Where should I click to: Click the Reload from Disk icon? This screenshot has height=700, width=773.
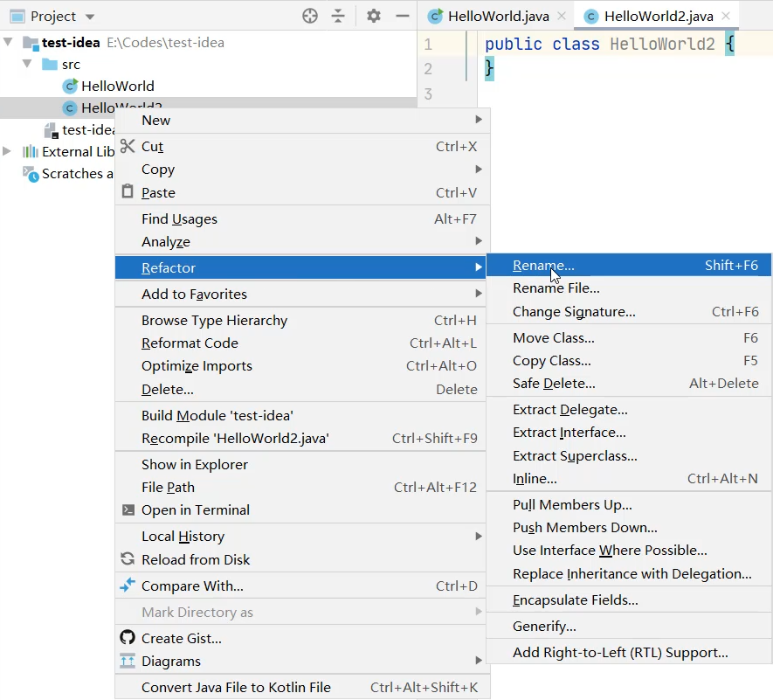tap(128, 559)
